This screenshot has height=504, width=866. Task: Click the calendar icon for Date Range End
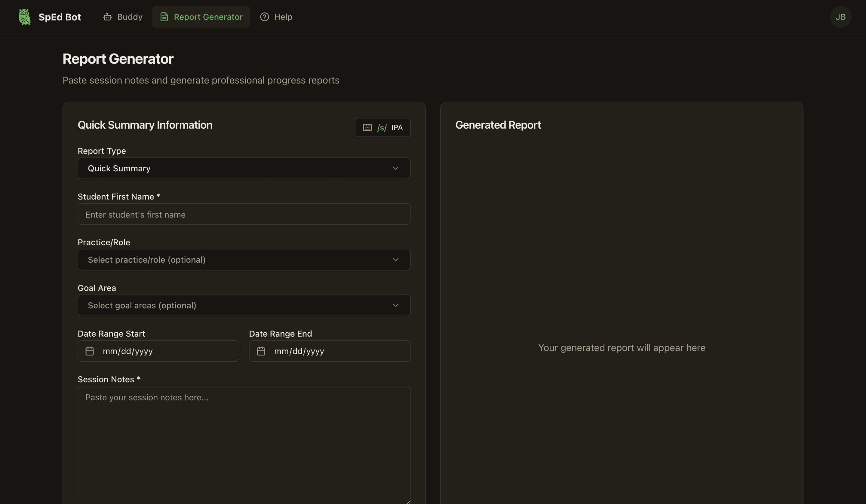coord(261,351)
